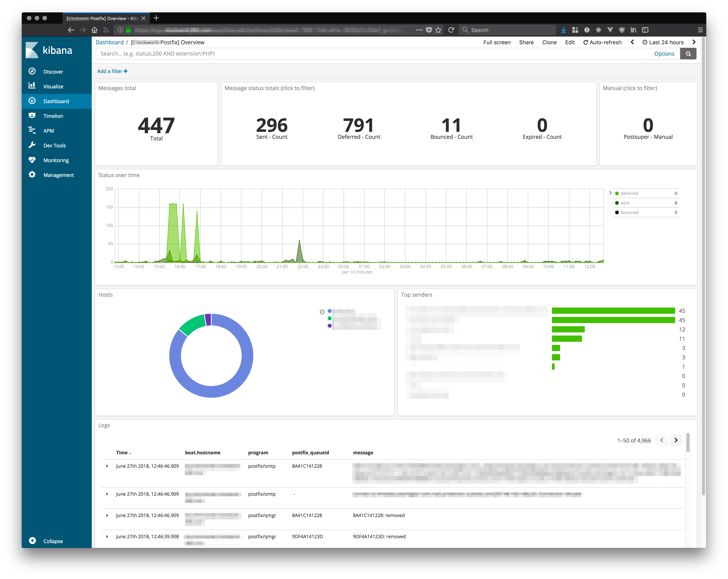Bookmark the page with the star icon
Viewport: 728px width, 579px height.
[438, 30]
